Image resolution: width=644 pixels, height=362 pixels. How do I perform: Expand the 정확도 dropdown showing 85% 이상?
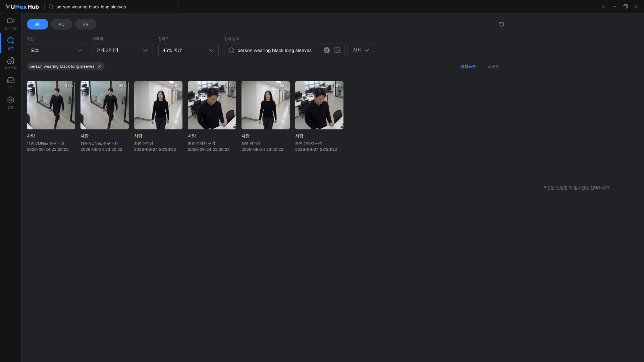[x=189, y=50]
